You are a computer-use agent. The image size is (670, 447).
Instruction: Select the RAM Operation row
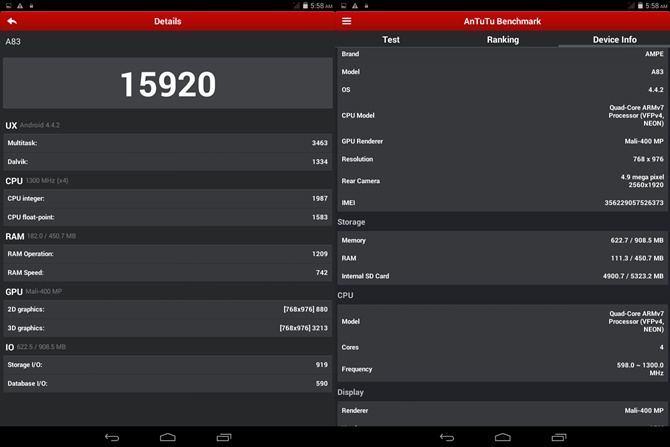click(168, 254)
